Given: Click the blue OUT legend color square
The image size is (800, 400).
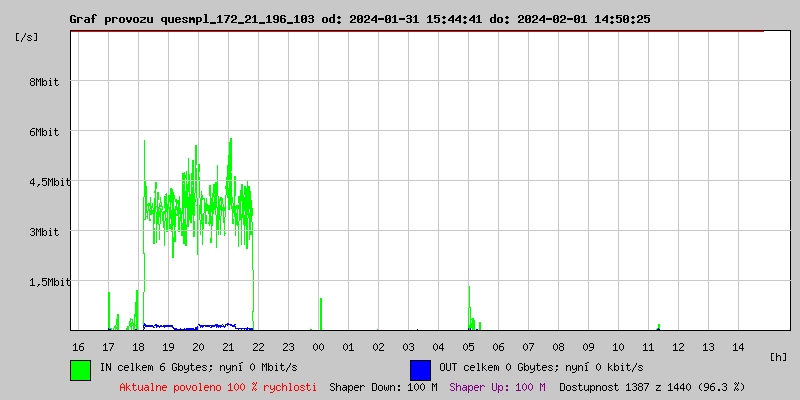Looking at the screenshot, I should tap(420, 369).
